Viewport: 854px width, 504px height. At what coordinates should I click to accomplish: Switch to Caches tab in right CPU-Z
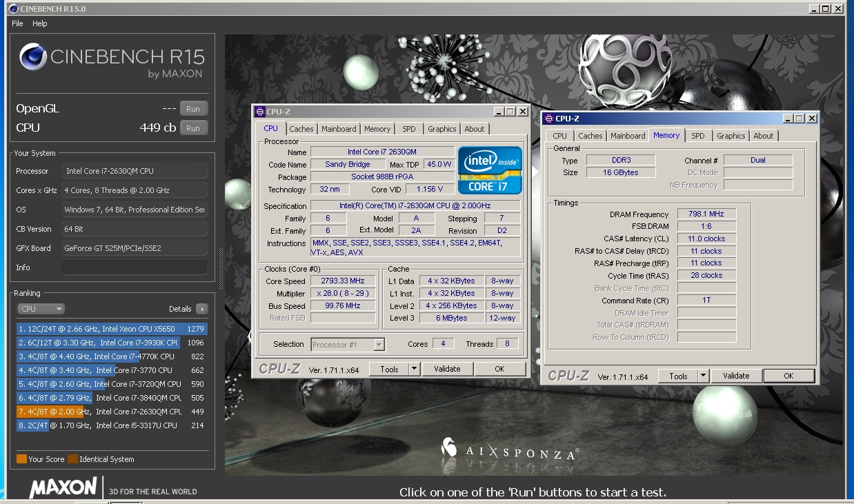click(x=590, y=136)
